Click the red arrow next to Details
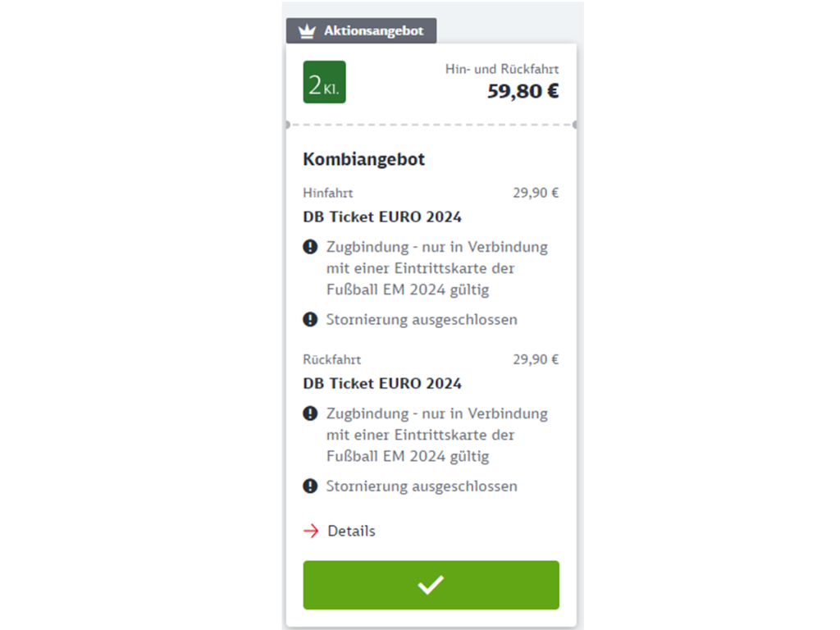Viewport: 840px width, 630px height. [x=311, y=531]
